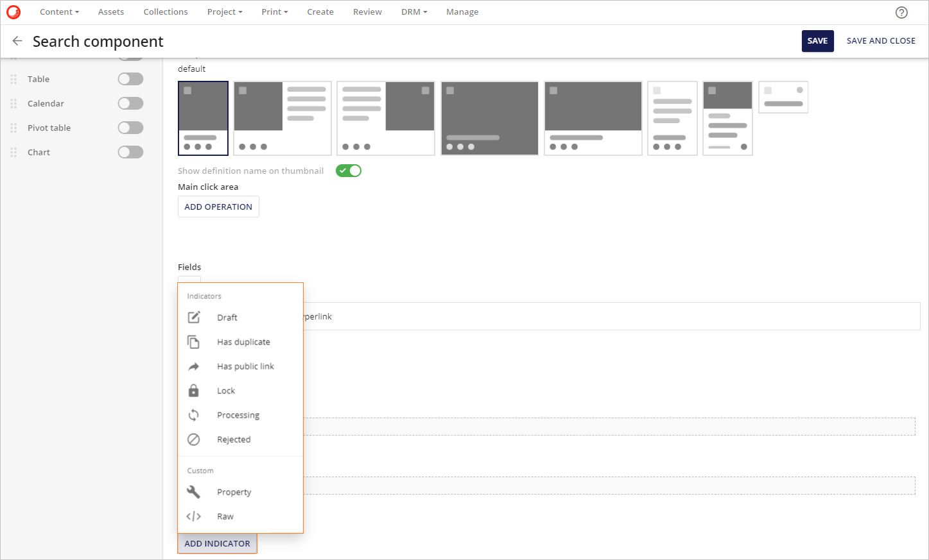
Task: Expand the DRM dropdown menu
Action: coord(414,12)
